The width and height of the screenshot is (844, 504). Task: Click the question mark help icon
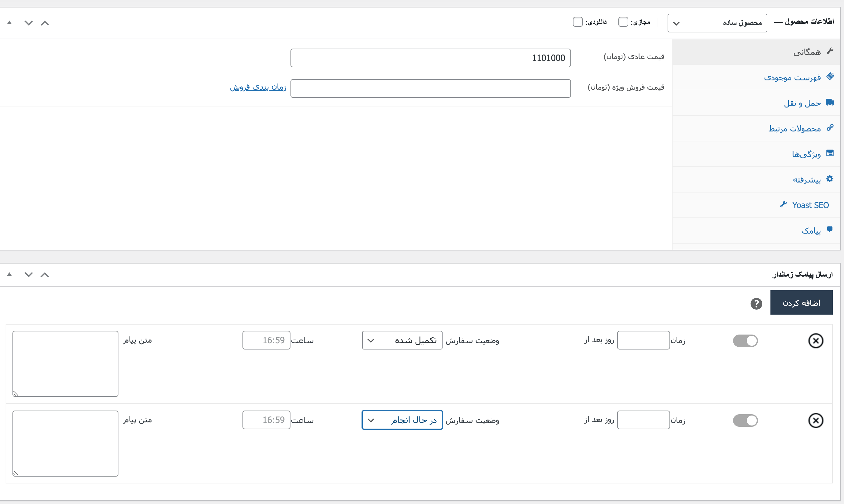(x=756, y=304)
